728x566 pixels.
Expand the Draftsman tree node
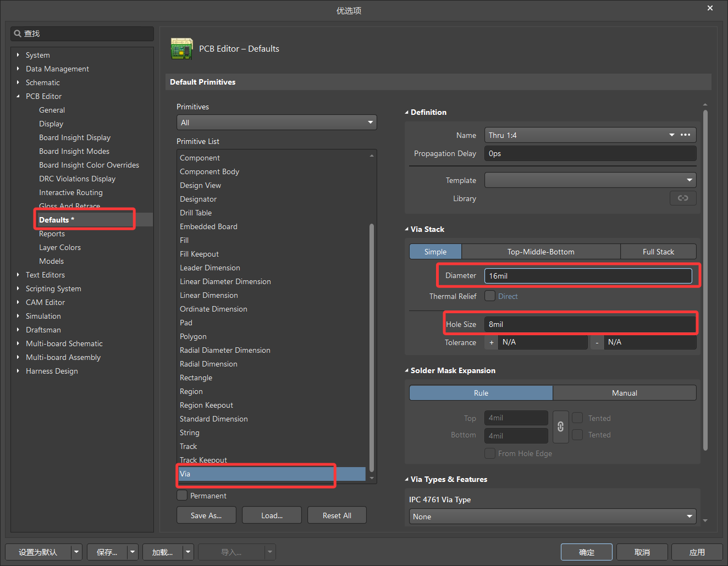click(x=18, y=330)
